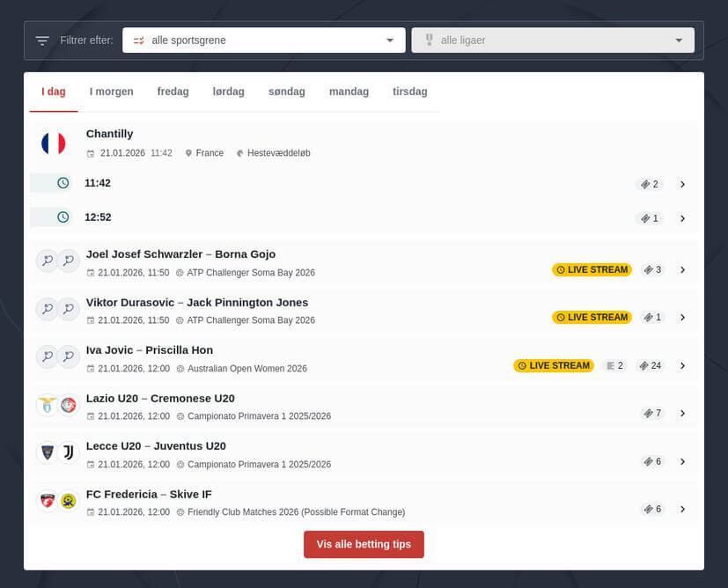The image size is (728, 588).
Task: Expand the Lecce U20 – Juventus U20 match
Action: point(683,460)
